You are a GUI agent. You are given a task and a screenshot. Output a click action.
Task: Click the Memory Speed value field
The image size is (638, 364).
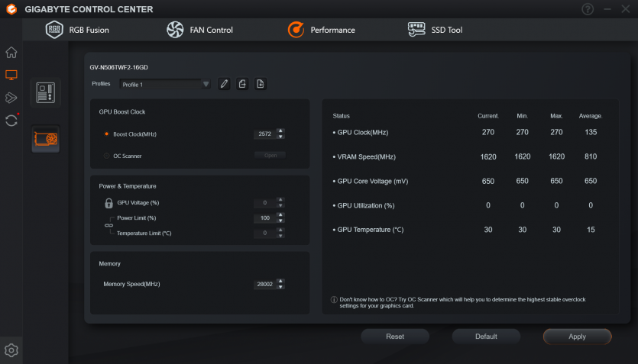click(x=264, y=284)
